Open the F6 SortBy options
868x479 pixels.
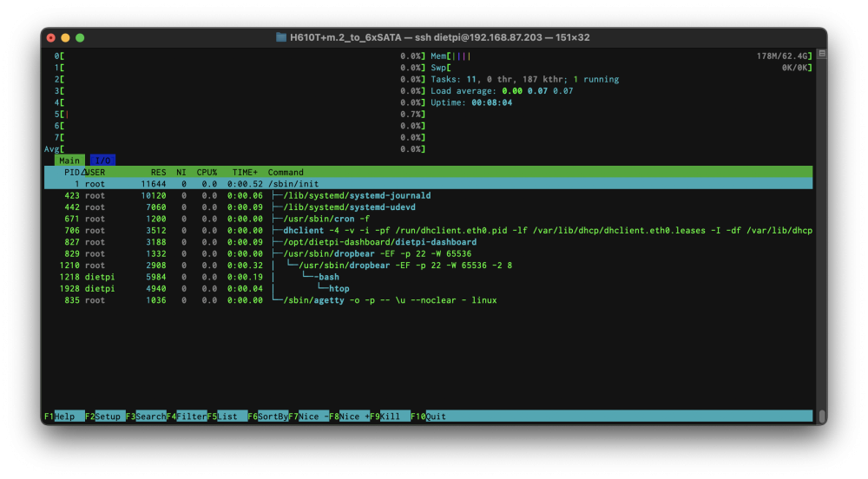[268, 417]
